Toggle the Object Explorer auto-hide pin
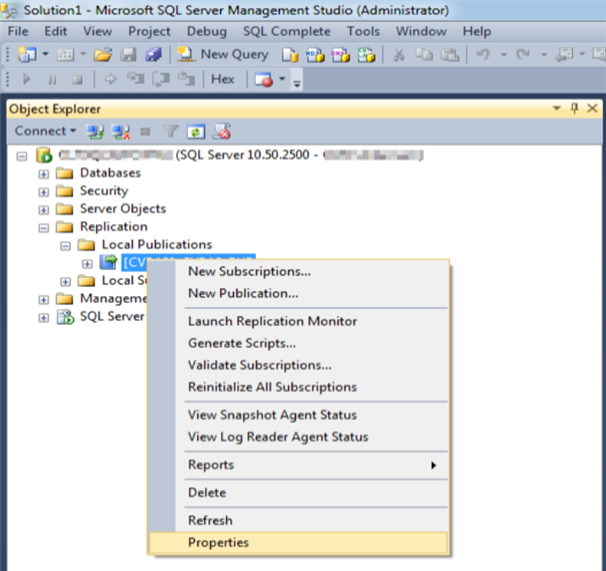This screenshot has height=571, width=606. click(x=574, y=108)
